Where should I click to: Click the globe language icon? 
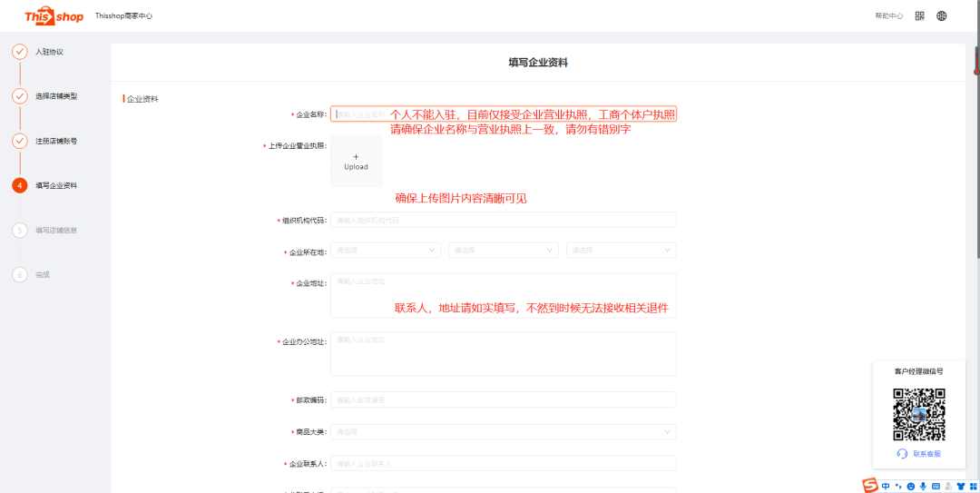click(x=942, y=15)
